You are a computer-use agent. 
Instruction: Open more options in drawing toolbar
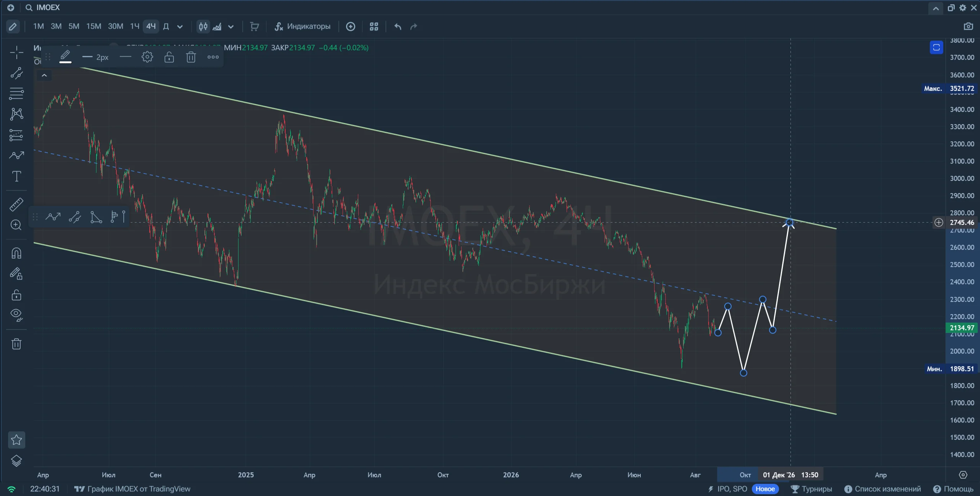(x=213, y=57)
